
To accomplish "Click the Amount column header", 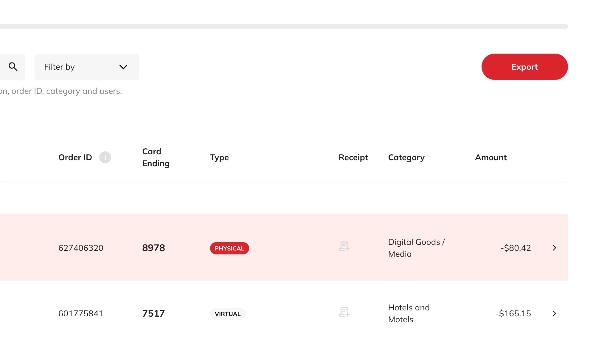I will click(x=491, y=157).
